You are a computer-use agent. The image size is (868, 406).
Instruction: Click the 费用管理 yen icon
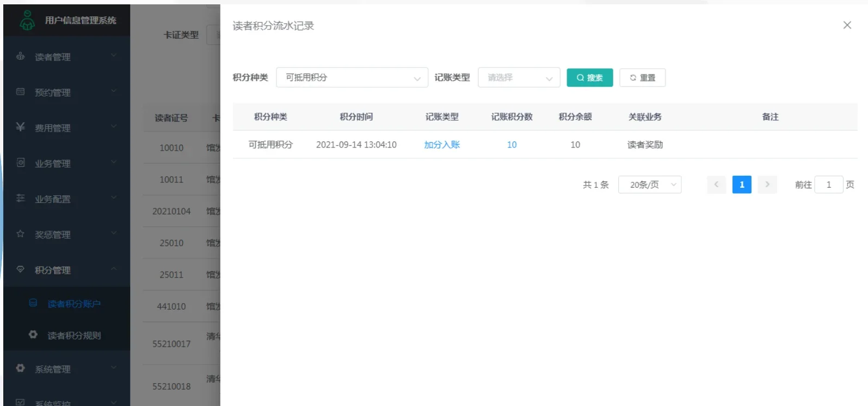[21, 127]
